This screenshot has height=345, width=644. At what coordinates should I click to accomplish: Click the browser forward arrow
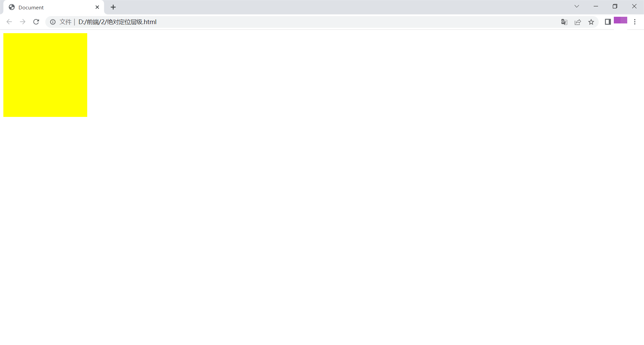pos(22,22)
